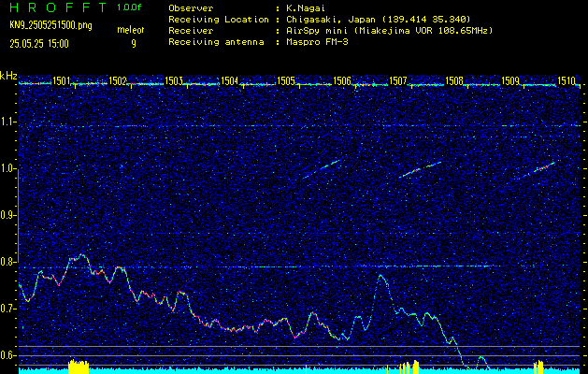Viewport: 588px width, 374px height.
Task: Click the yellow power bar cluster below 1507
Action: click(x=409, y=367)
